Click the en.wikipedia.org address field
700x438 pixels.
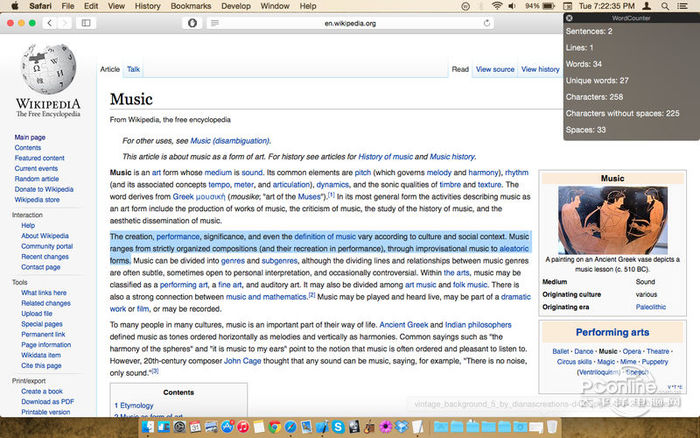click(x=350, y=23)
